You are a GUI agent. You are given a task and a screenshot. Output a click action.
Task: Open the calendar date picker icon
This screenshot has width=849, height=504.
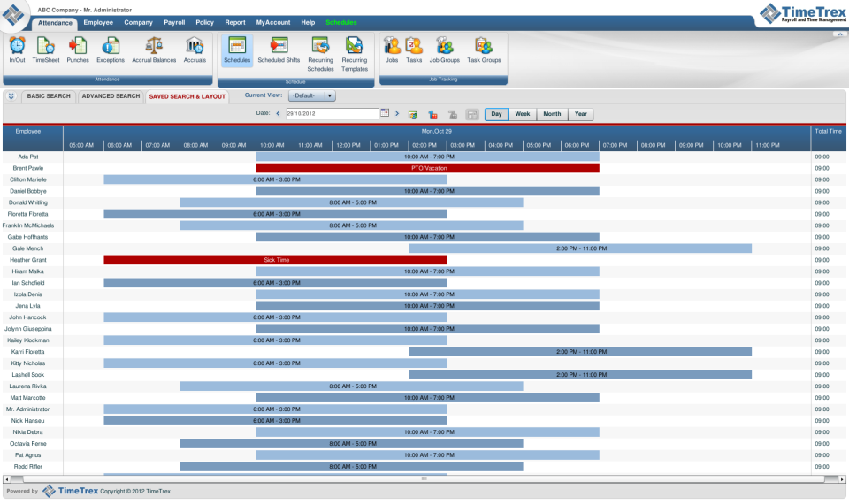coord(385,113)
